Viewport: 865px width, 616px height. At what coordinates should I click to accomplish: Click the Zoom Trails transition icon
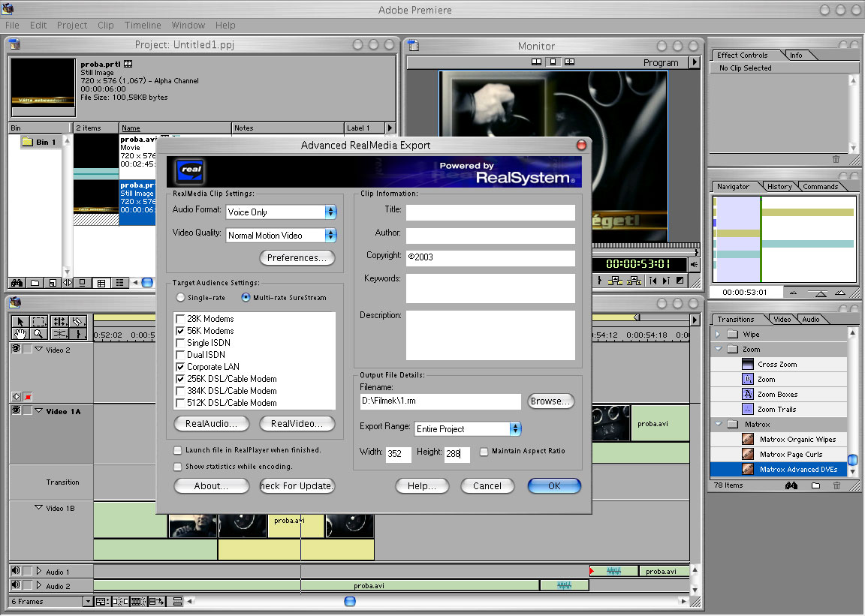click(748, 409)
